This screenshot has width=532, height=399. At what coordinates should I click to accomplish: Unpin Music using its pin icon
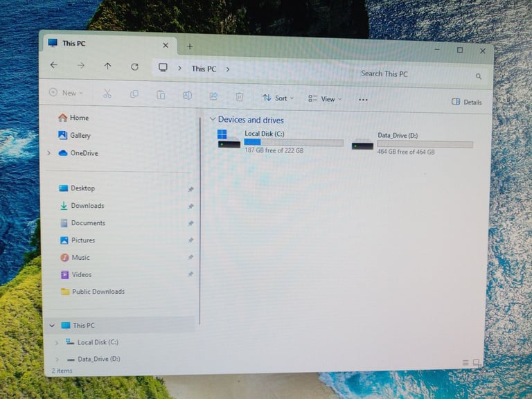click(191, 257)
